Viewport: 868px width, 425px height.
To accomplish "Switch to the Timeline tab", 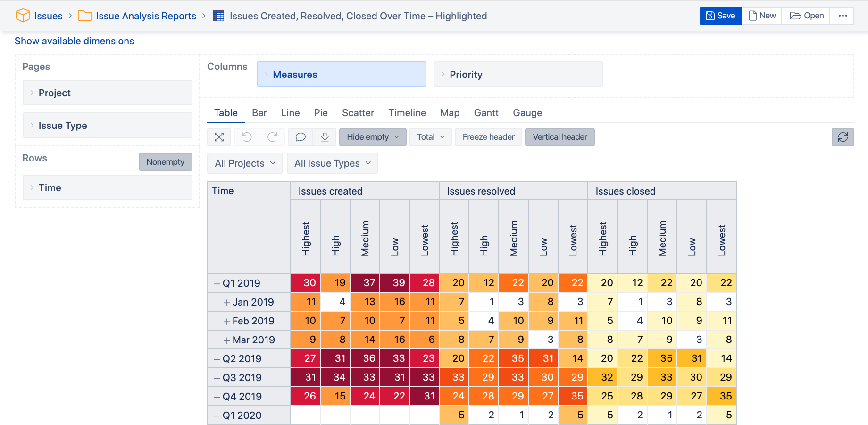I will coord(407,113).
